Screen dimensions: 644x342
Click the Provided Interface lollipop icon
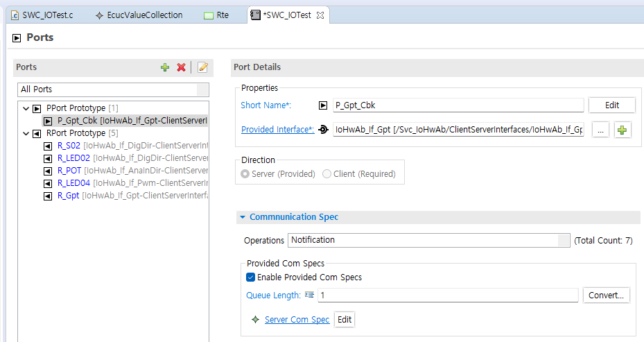click(x=323, y=130)
